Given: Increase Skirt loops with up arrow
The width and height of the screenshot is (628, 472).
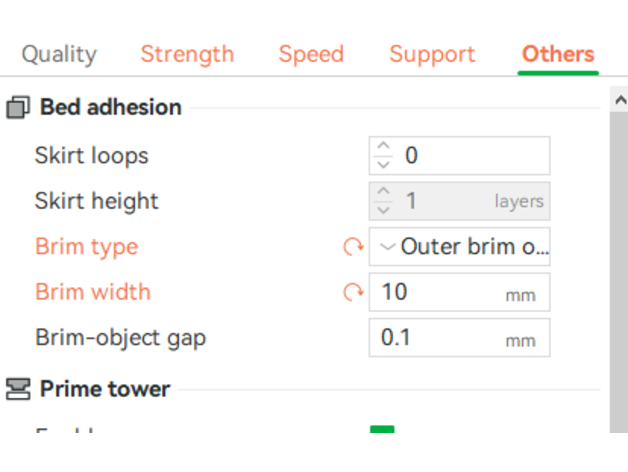Looking at the screenshot, I should (383, 148).
